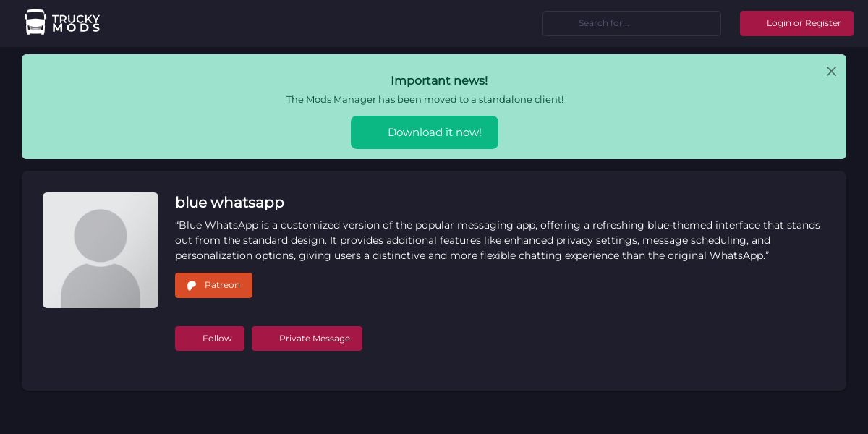Send a Private Message to this user

pyautogui.click(x=307, y=339)
